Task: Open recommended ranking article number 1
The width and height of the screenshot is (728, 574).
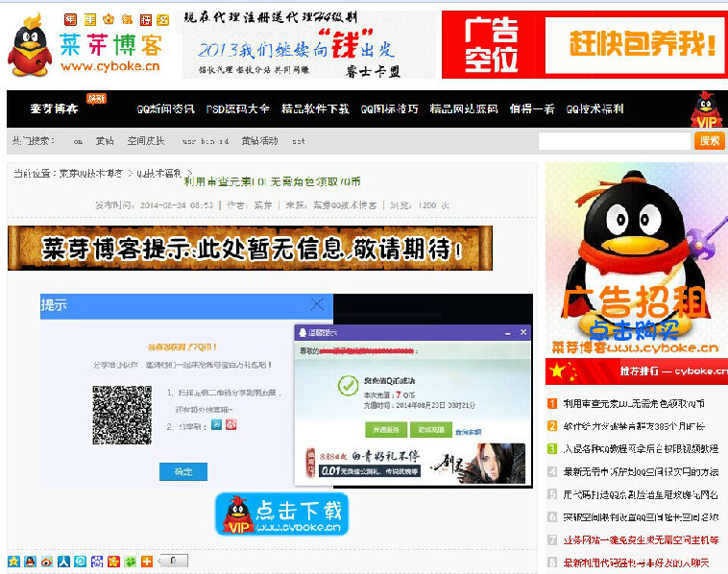Action: coord(634,404)
